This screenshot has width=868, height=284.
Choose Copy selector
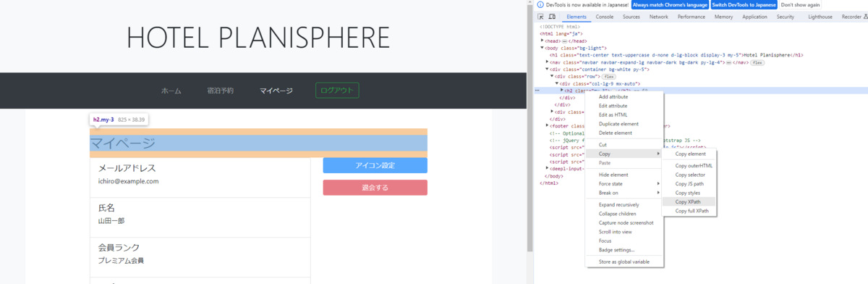[x=689, y=175]
